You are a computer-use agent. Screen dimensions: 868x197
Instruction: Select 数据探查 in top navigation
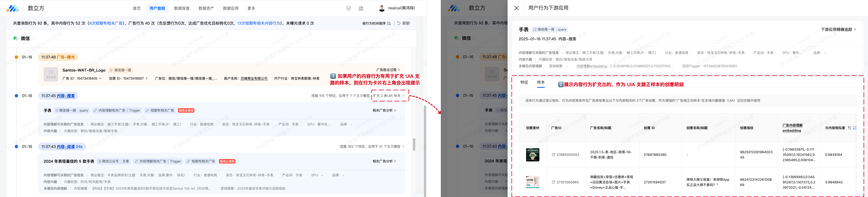pos(182,8)
